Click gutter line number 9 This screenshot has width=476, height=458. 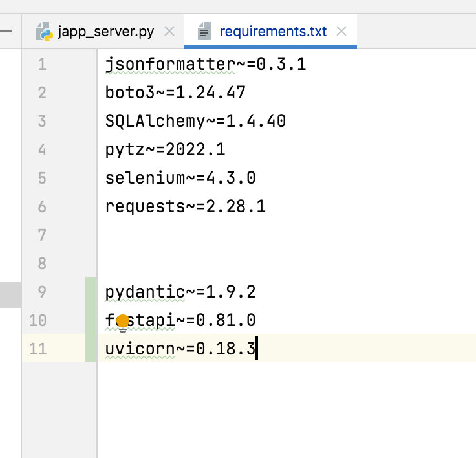coord(42,292)
